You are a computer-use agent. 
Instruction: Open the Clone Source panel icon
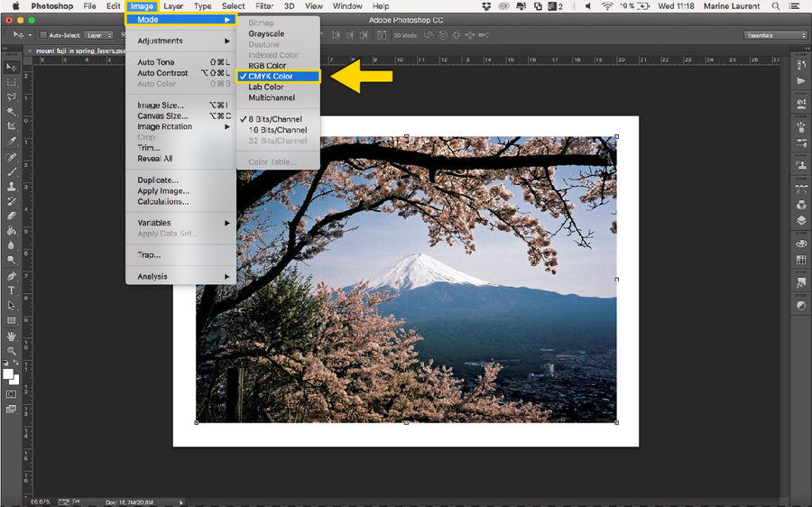tap(801, 165)
